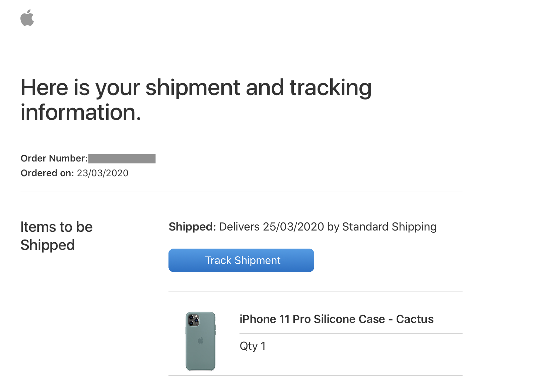Screen dimensions: 553x392
Task: Click the Apple logo on the case image
Action: tap(201, 340)
